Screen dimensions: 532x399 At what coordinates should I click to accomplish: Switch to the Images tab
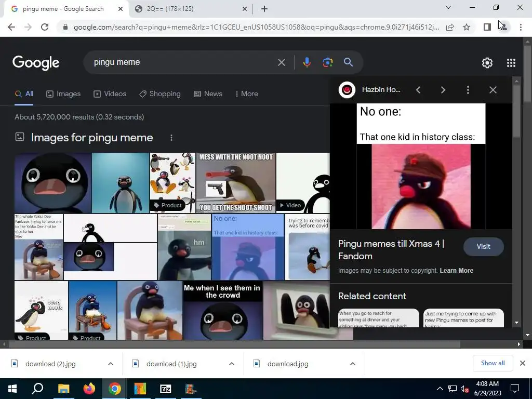pyautogui.click(x=63, y=94)
